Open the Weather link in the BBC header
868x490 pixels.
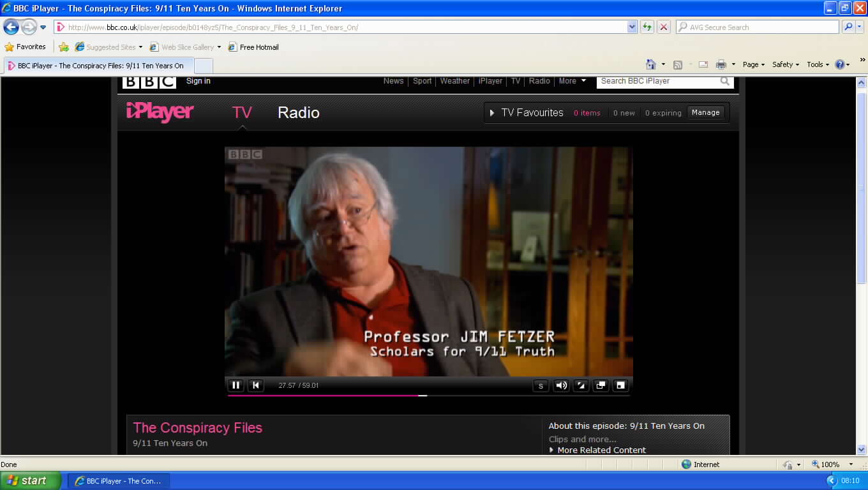coord(455,81)
